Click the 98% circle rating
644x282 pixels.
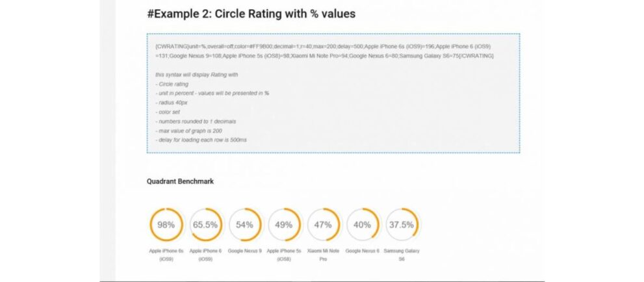tap(166, 225)
